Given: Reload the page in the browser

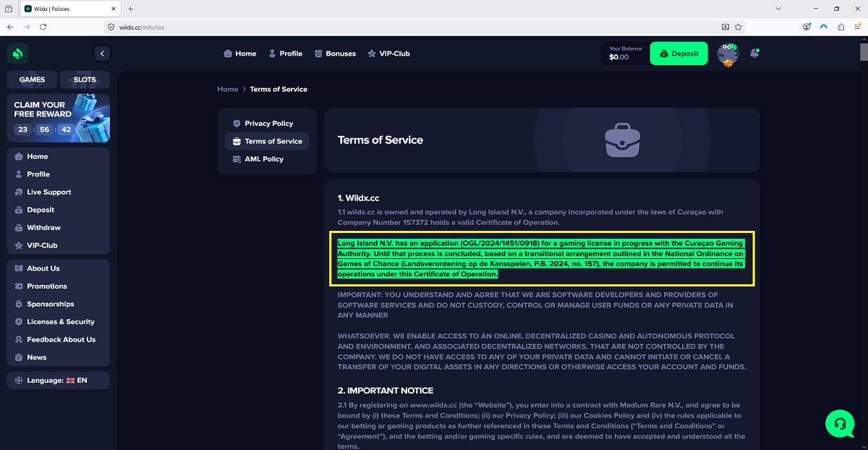Looking at the screenshot, I should click(43, 27).
